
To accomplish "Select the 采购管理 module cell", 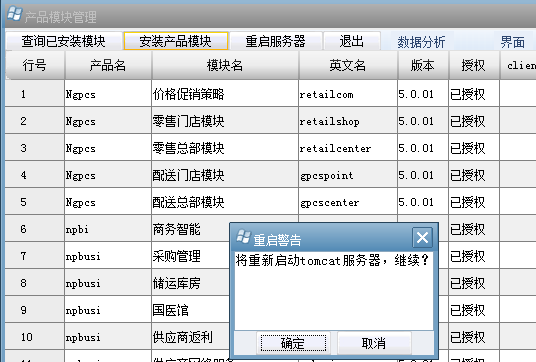I will (x=190, y=256).
